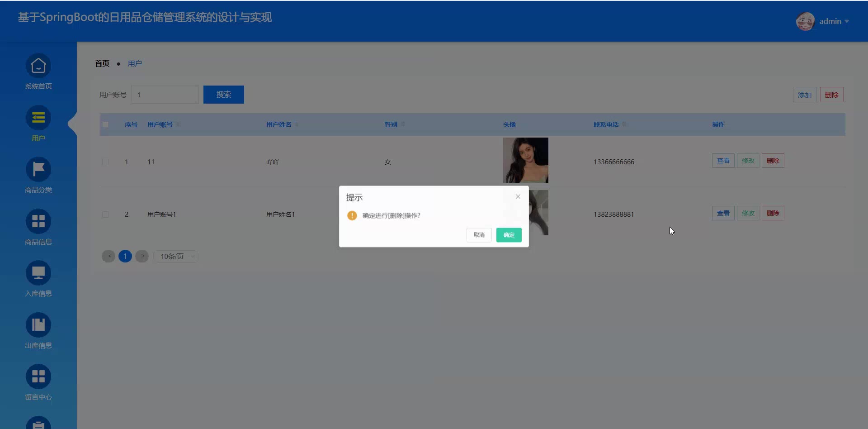Open the avatar photo for account 11

(526, 160)
